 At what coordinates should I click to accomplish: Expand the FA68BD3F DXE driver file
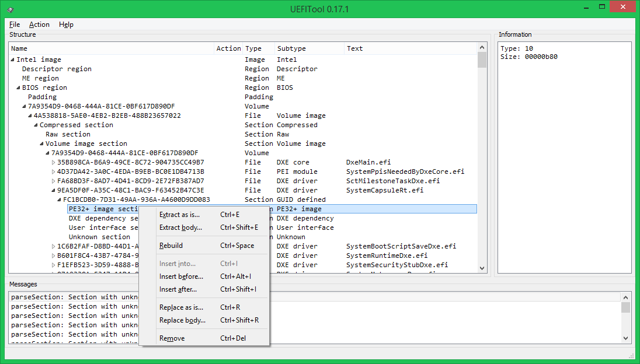[54, 181]
